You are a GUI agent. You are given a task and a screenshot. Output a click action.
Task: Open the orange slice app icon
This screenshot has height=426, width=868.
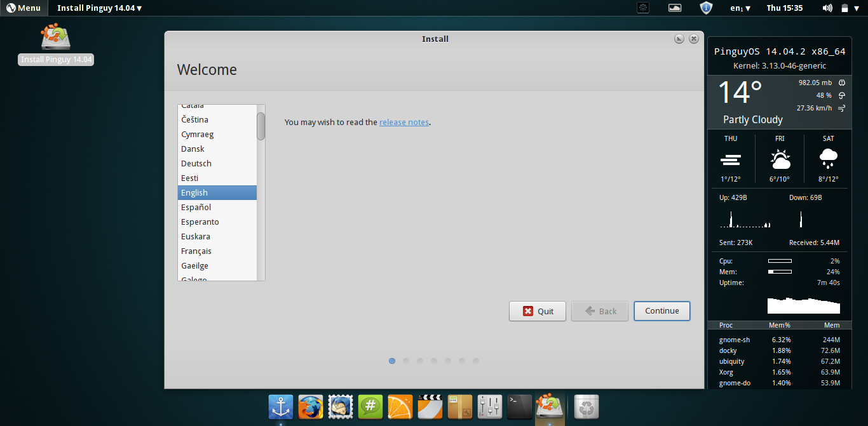pos(400,406)
